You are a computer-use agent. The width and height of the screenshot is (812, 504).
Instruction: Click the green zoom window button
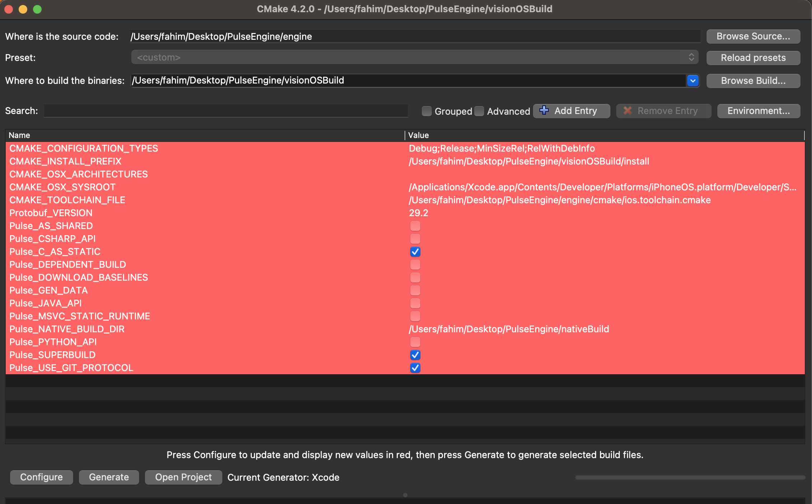(x=37, y=9)
